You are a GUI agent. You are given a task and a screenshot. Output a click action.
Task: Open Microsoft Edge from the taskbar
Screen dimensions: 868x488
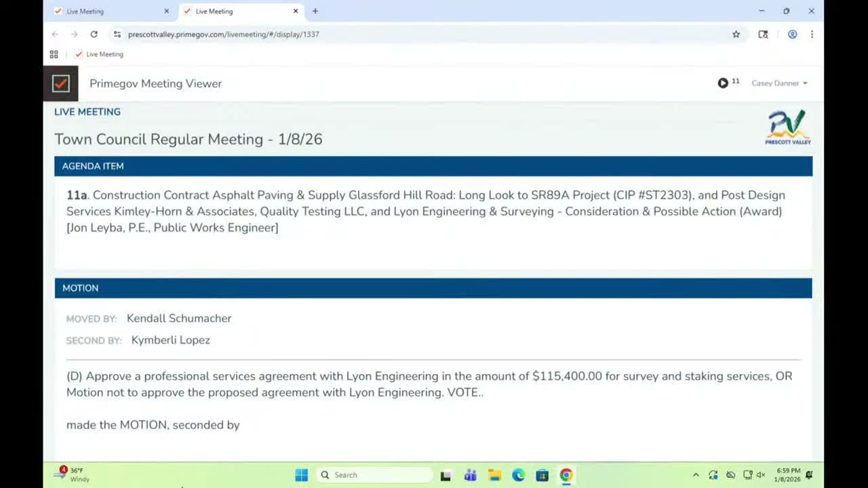pyautogui.click(x=518, y=475)
